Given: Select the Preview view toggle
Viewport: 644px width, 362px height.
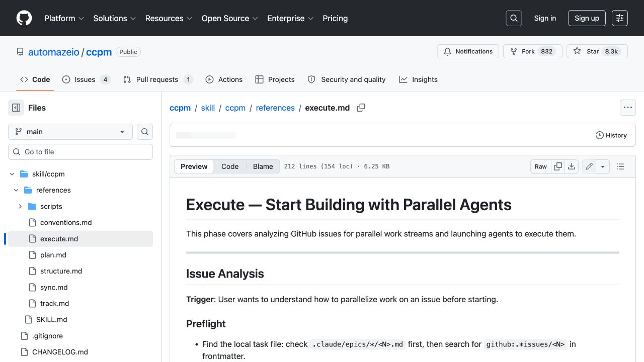Looking at the screenshot, I should tap(194, 166).
